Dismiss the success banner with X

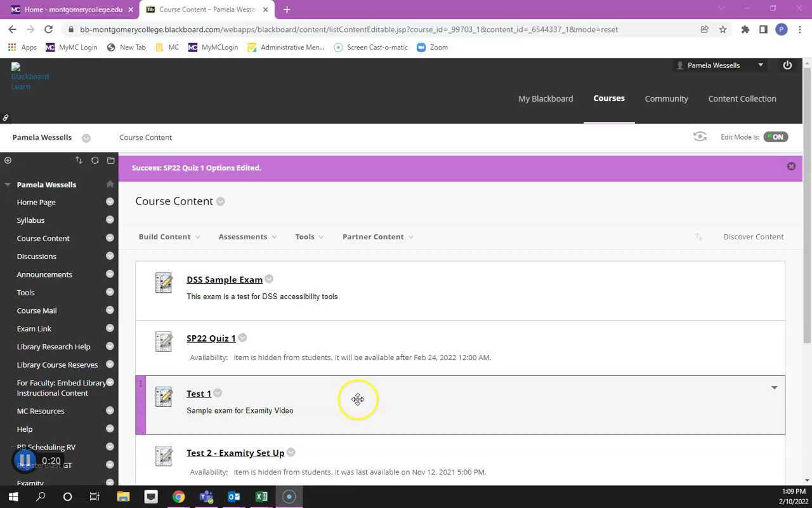click(x=791, y=166)
